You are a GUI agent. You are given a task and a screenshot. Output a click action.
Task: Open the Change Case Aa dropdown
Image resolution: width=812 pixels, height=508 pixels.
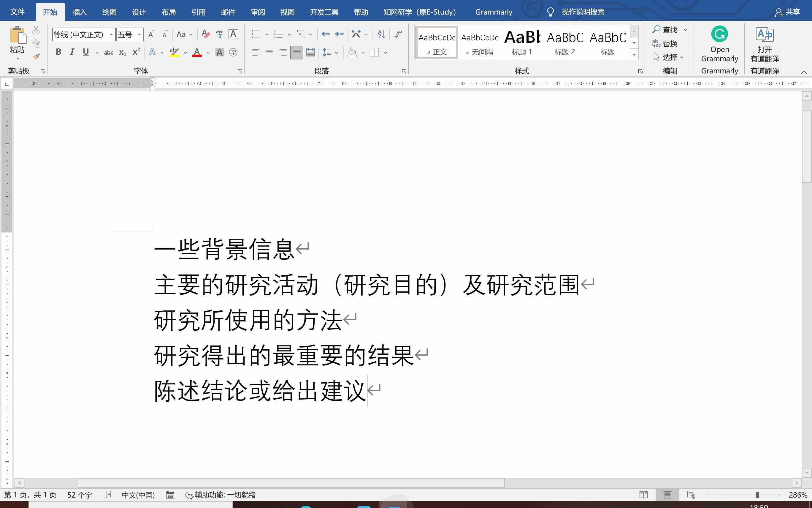tap(184, 34)
